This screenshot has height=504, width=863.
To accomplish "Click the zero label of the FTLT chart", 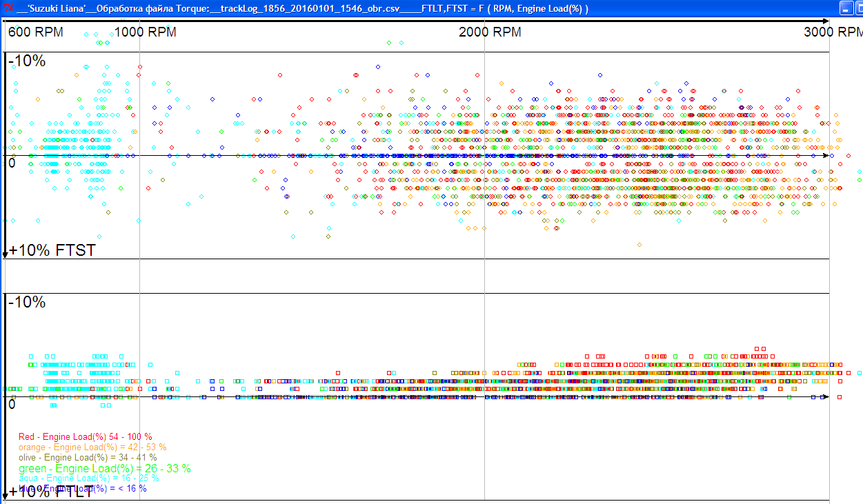I will coord(12,404).
